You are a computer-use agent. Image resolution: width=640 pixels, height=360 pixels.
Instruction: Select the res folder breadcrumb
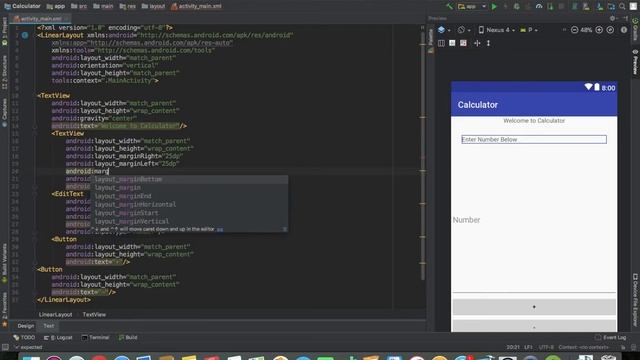pyautogui.click(x=128, y=6)
